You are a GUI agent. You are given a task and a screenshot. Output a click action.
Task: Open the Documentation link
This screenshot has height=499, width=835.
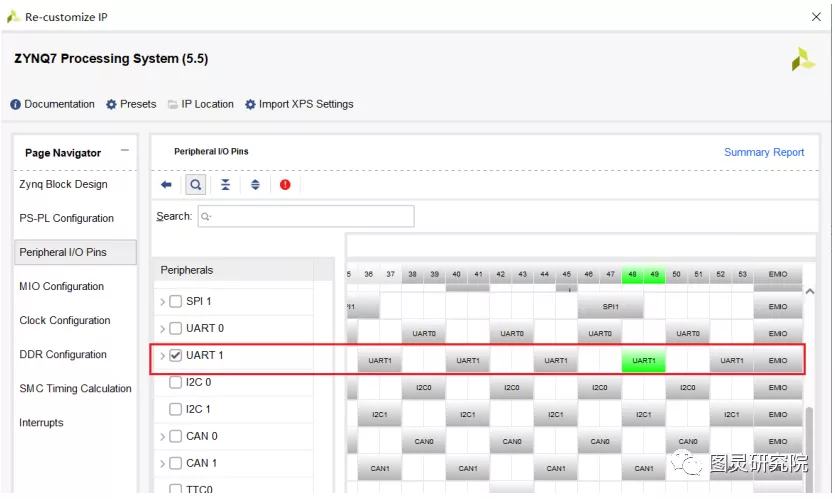[59, 104]
